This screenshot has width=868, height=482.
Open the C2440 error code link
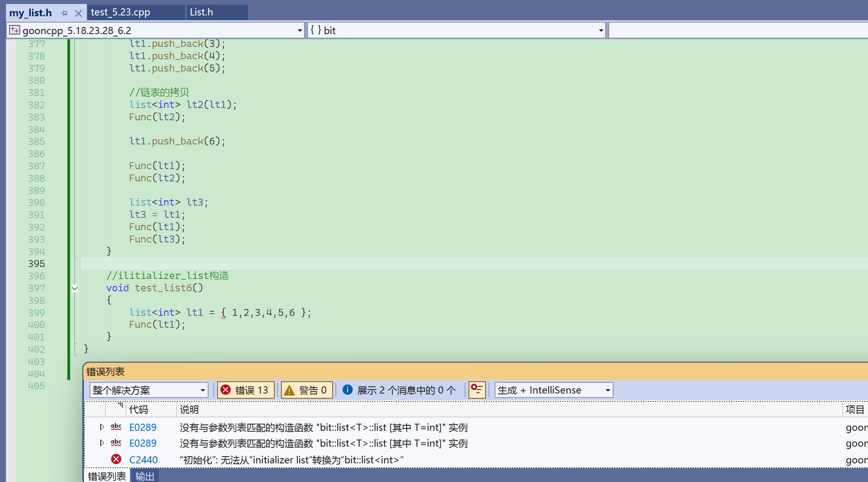143,460
